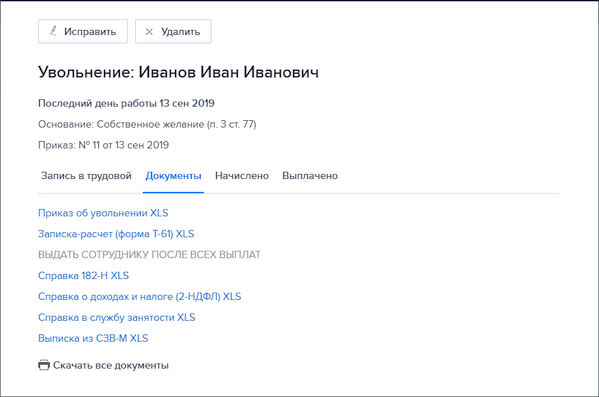Download Справка в службу занятости XLS
The width and height of the screenshot is (599, 397).
[x=117, y=317]
